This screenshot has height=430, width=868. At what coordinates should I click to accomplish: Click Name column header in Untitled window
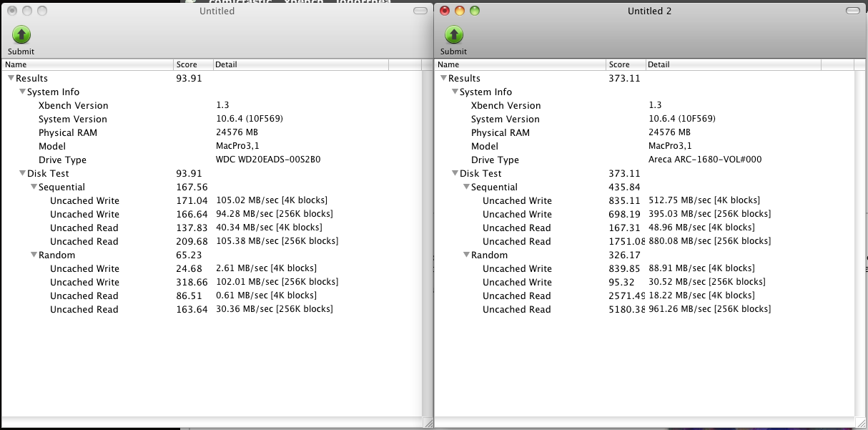pyautogui.click(x=87, y=64)
